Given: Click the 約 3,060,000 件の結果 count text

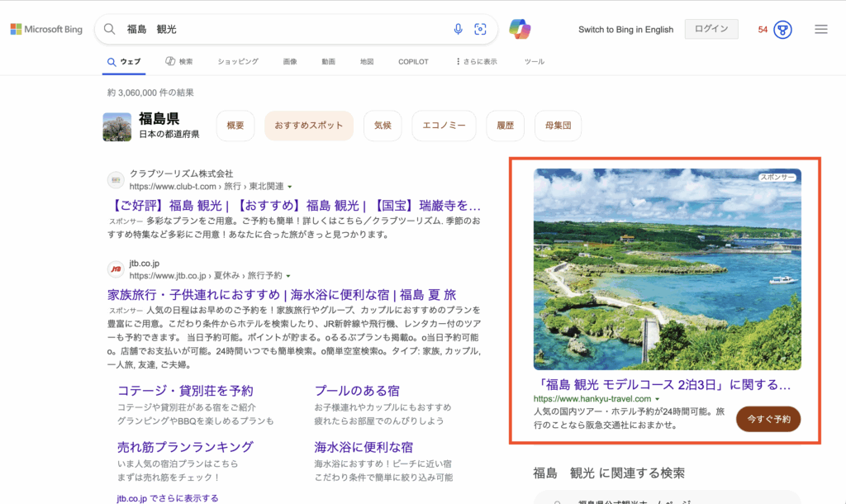Looking at the screenshot, I should tap(150, 93).
